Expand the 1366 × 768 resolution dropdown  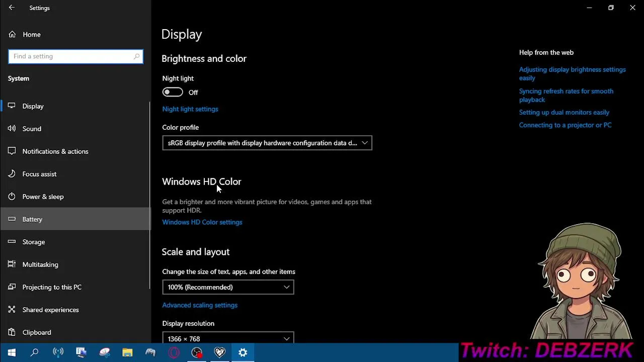228,338
